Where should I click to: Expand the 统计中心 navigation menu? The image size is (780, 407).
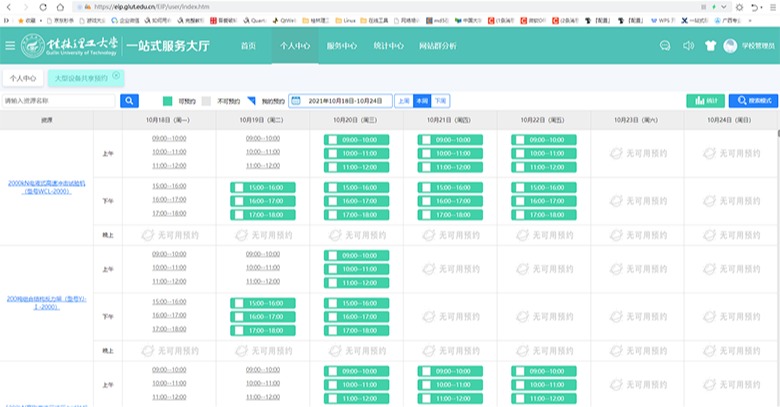click(x=387, y=46)
